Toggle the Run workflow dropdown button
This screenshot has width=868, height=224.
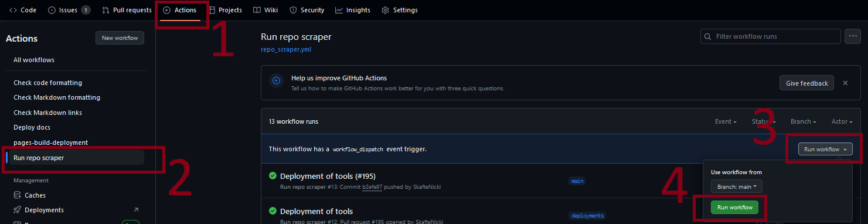pyautogui.click(x=825, y=150)
